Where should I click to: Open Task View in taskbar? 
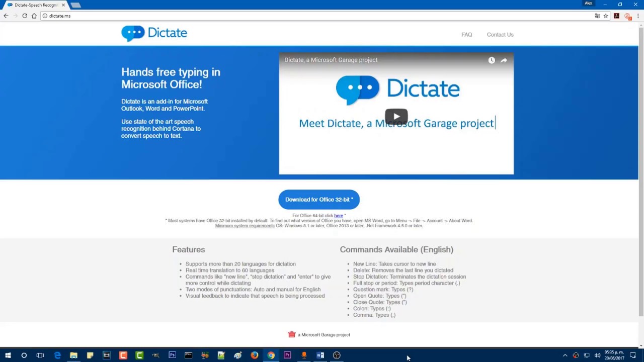40,355
